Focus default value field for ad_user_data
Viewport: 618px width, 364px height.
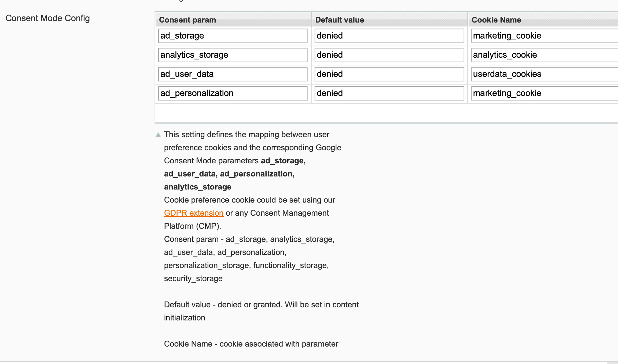pyautogui.click(x=389, y=74)
